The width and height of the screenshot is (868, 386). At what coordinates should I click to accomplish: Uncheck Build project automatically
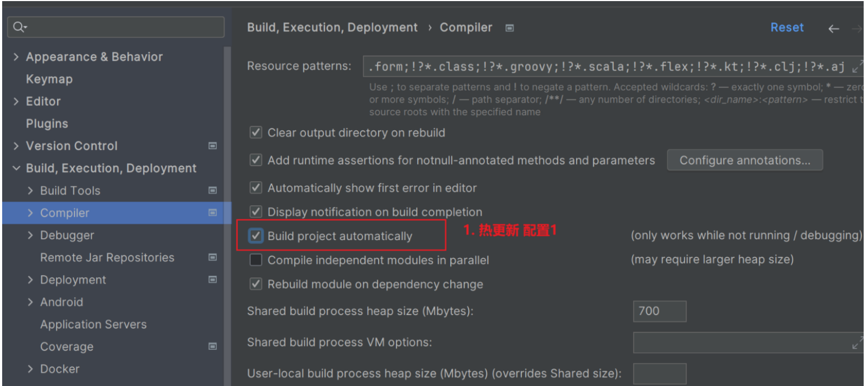tap(256, 236)
